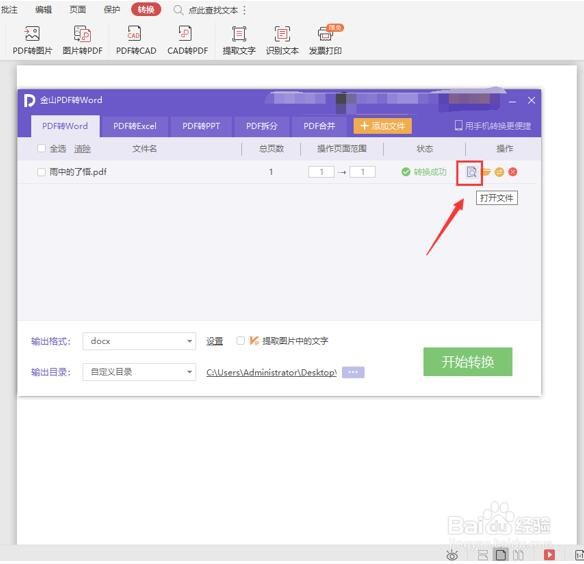This screenshot has height=564, width=584.
Task: Open the 页面 menu
Action: click(77, 10)
